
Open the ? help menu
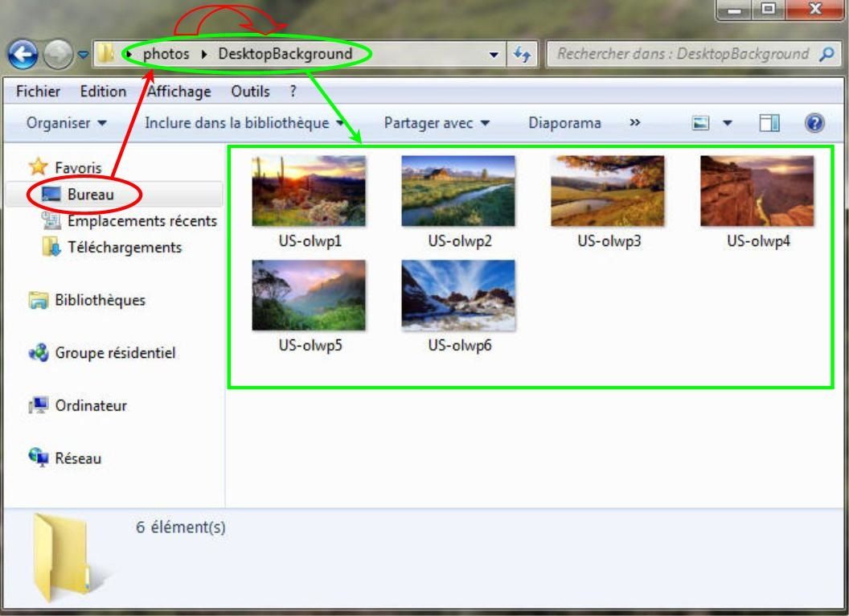pyautogui.click(x=293, y=91)
